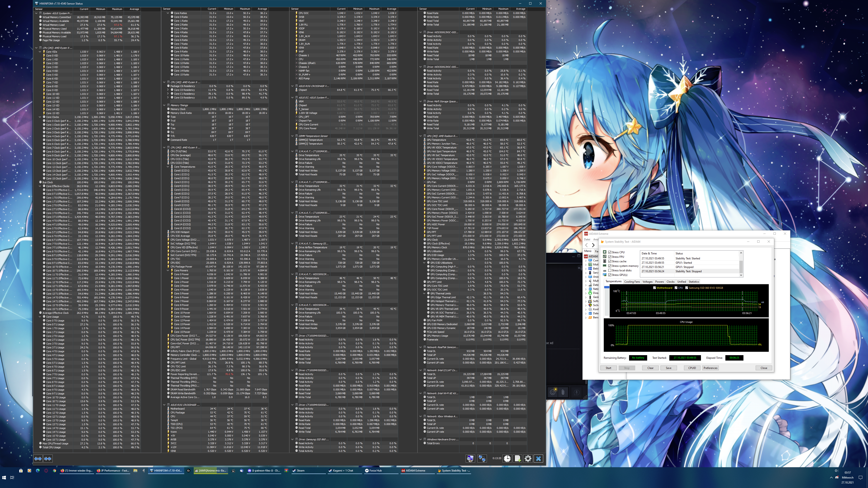Uncheck Stress CPU checkbox

(610, 252)
